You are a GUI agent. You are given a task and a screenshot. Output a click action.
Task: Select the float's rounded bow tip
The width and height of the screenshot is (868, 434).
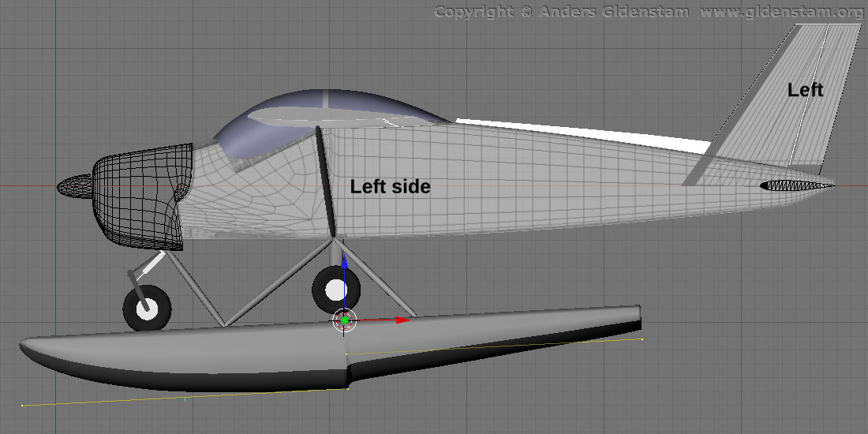tap(32, 346)
